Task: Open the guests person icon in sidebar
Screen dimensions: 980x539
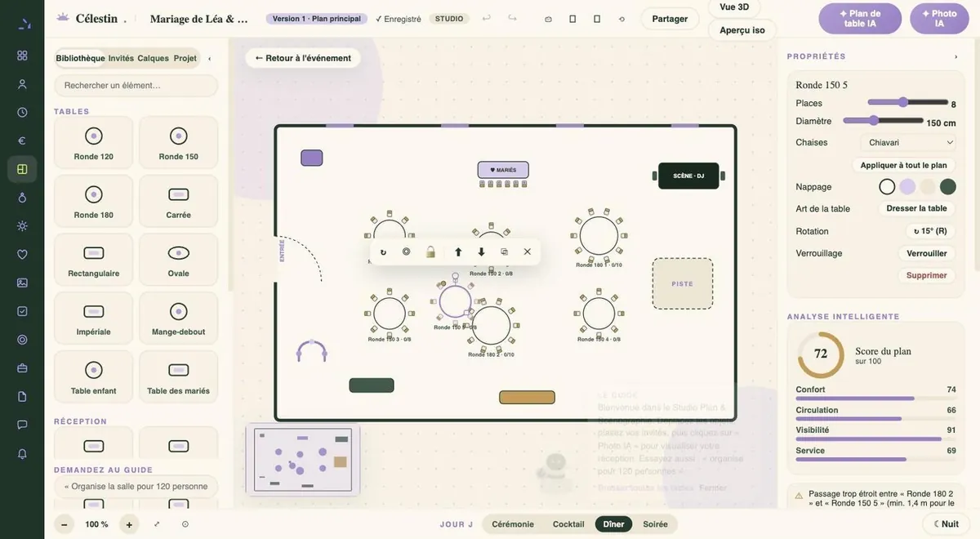Action: click(x=22, y=84)
